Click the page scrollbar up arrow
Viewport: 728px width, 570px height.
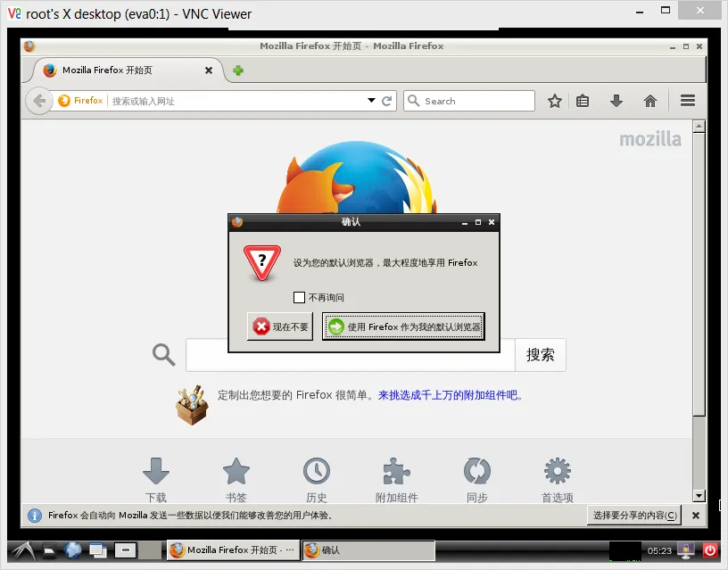[x=699, y=126]
